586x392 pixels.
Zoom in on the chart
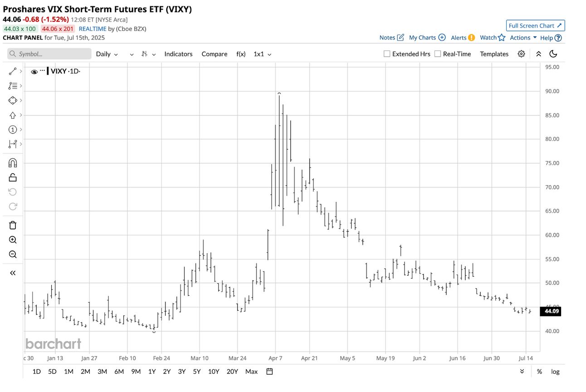[13, 240]
